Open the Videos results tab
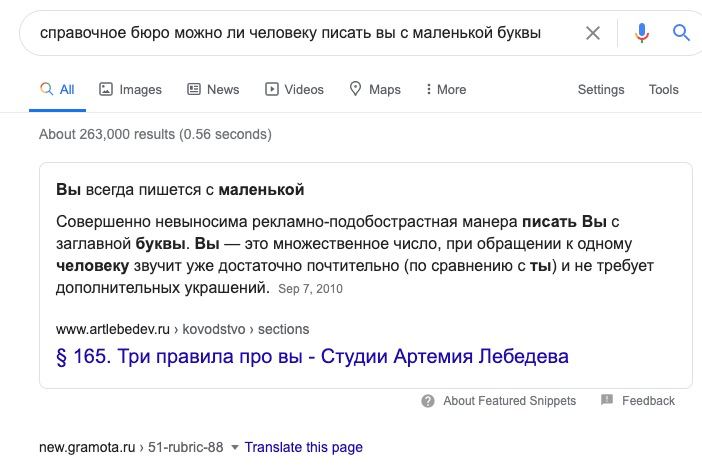The image size is (702, 465). 294,89
